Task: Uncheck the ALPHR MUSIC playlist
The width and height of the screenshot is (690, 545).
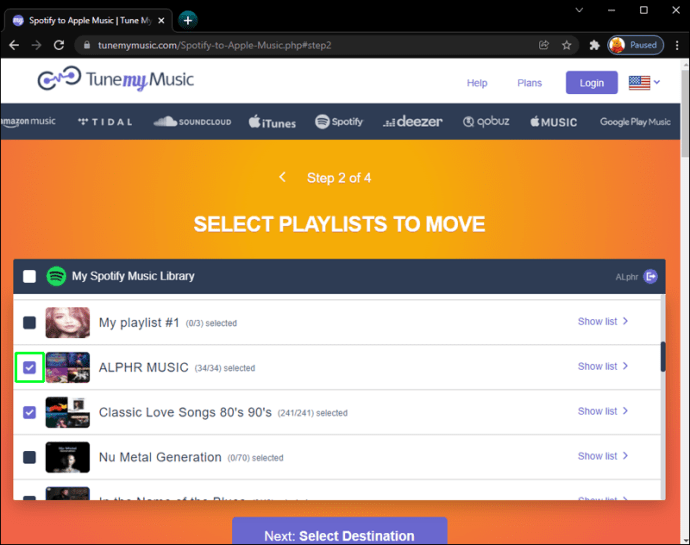Action: [x=29, y=368]
